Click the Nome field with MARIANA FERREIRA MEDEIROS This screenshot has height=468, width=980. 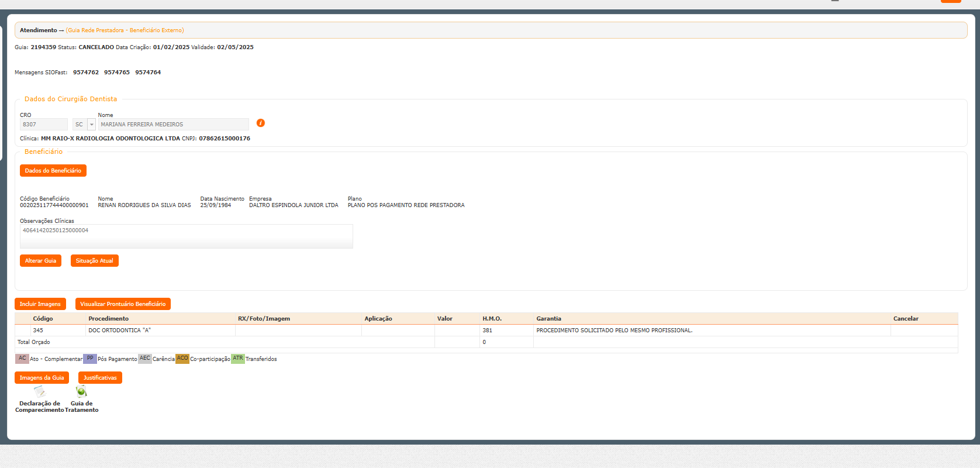tap(173, 125)
